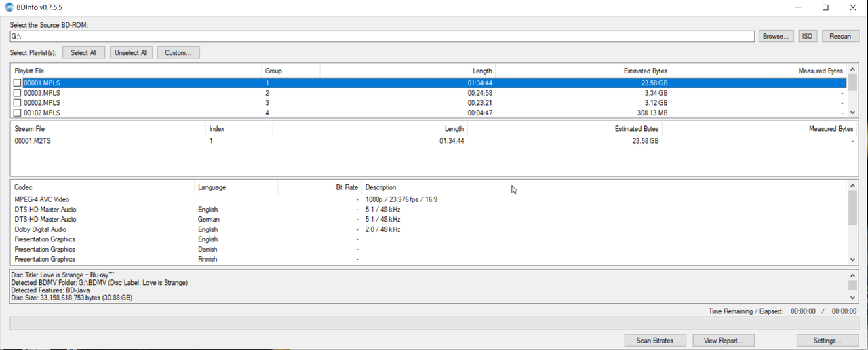Open the Custom... playlist dialog
Screen dimensions: 868x350
coord(178,52)
